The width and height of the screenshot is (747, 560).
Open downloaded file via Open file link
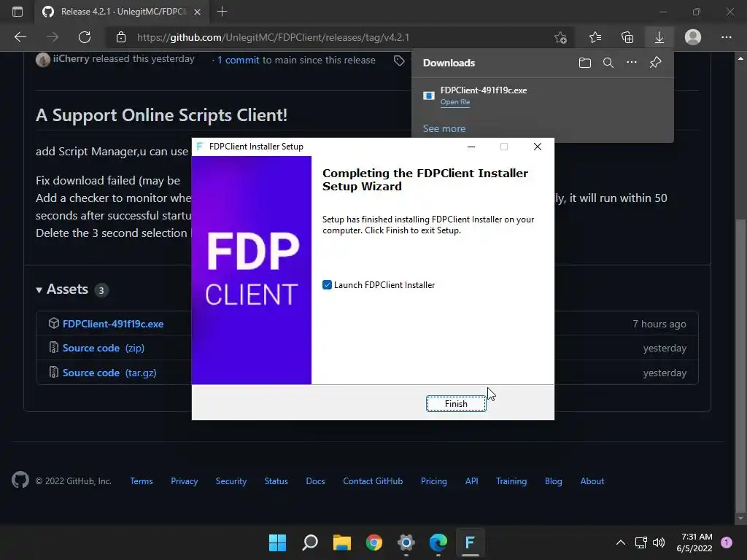tap(455, 102)
